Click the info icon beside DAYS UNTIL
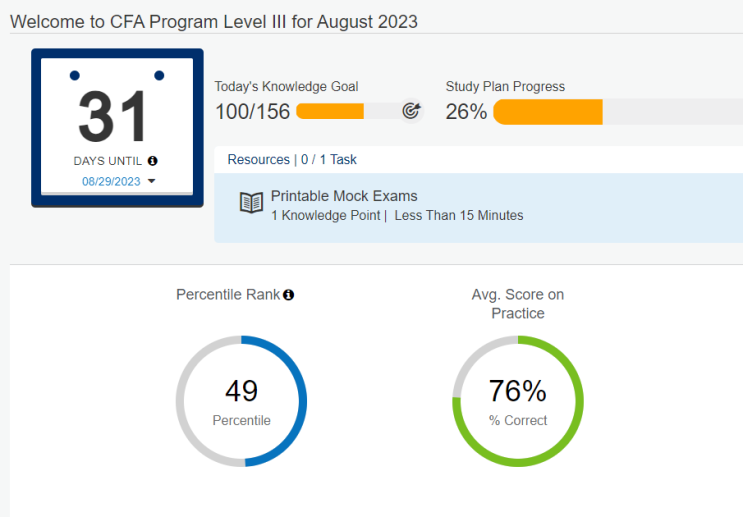The height and width of the screenshot is (517, 743). coord(153,161)
